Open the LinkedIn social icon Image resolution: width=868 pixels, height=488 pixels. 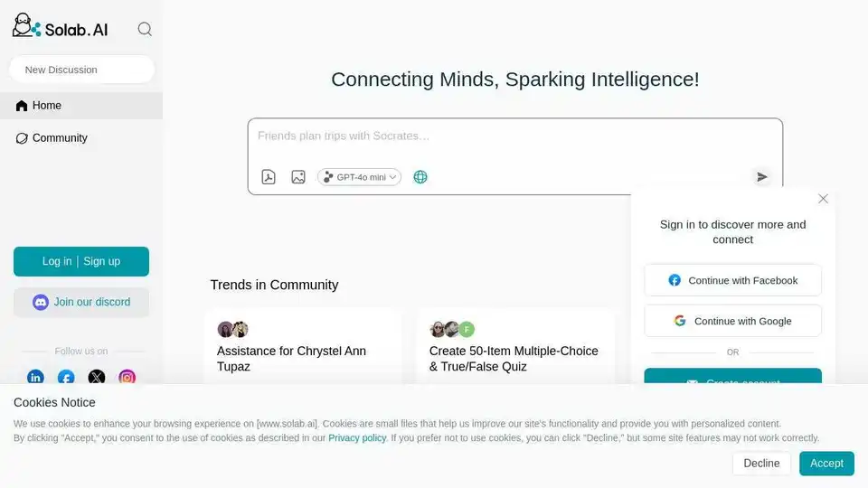[x=35, y=378]
